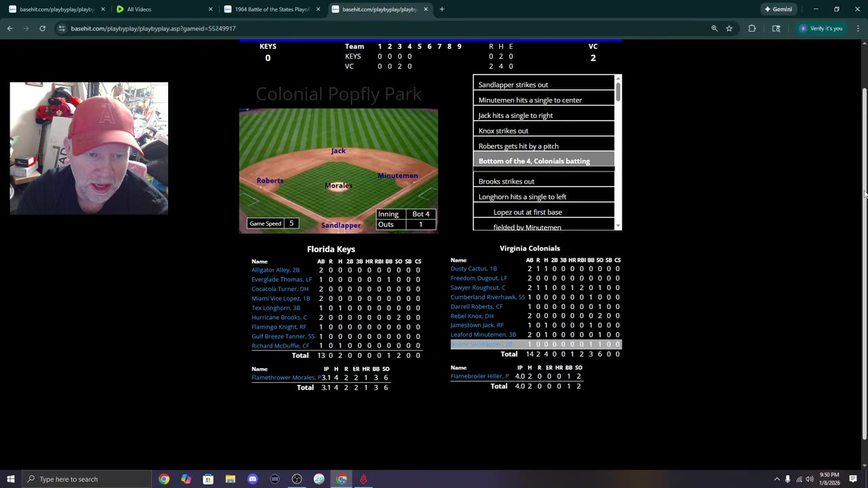This screenshot has width=868, height=488.
Task: Open Freedom Dugout, LF player link
Action: 479,278
